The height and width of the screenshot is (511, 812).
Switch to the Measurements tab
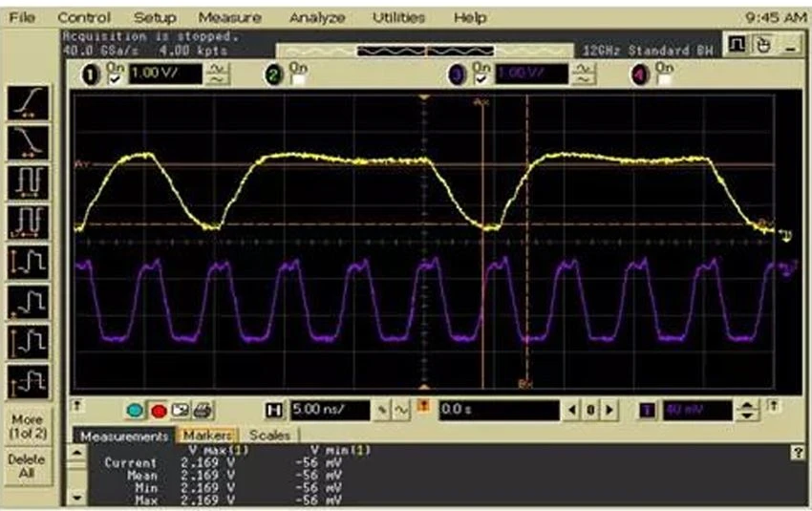coord(124,436)
